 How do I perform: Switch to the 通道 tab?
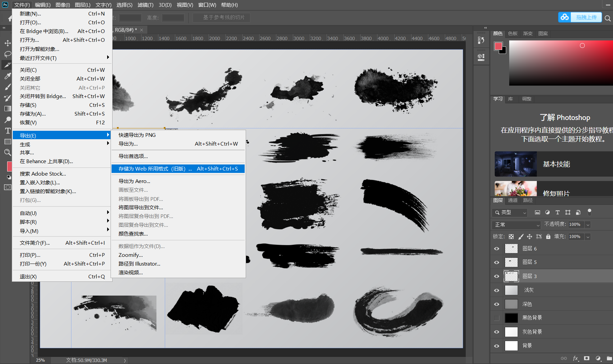coord(513,200)
